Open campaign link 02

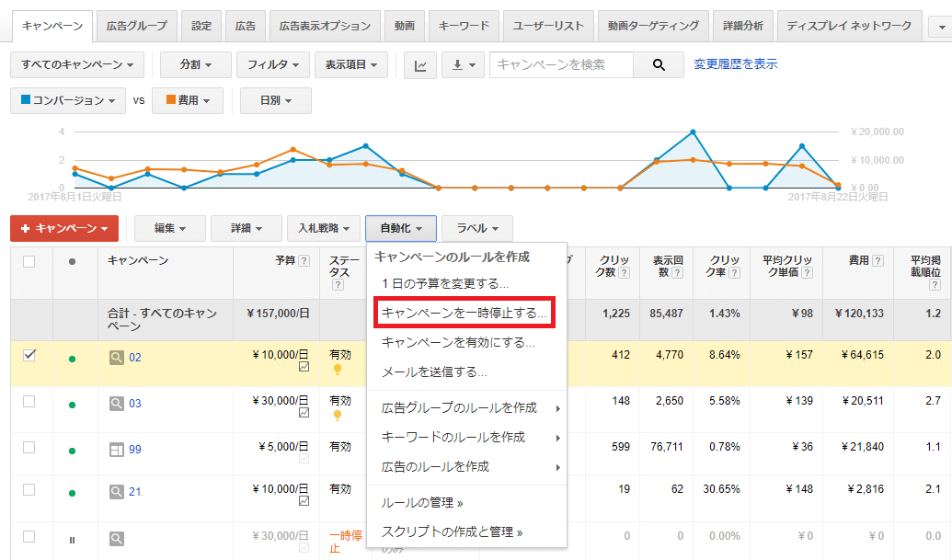(x=135, y=358)
